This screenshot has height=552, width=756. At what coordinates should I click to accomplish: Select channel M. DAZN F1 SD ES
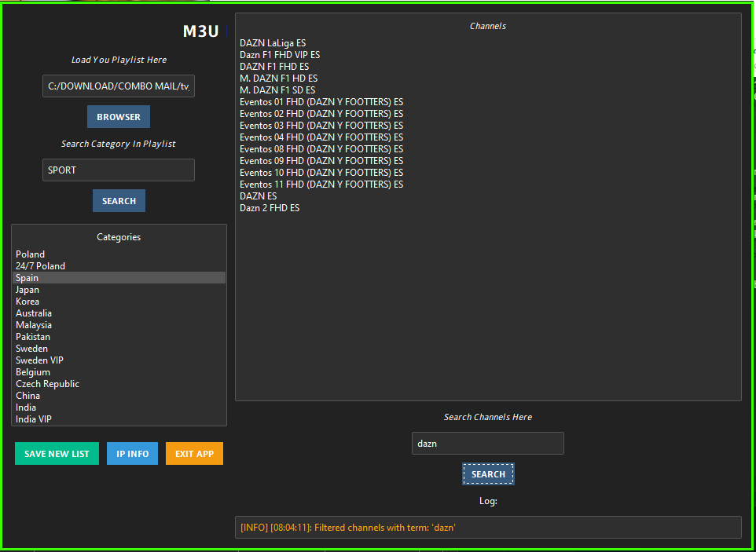point(488,90)
